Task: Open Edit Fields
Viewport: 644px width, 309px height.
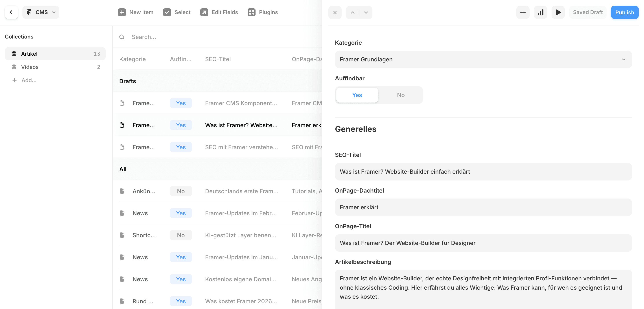Action: (219, 12)
